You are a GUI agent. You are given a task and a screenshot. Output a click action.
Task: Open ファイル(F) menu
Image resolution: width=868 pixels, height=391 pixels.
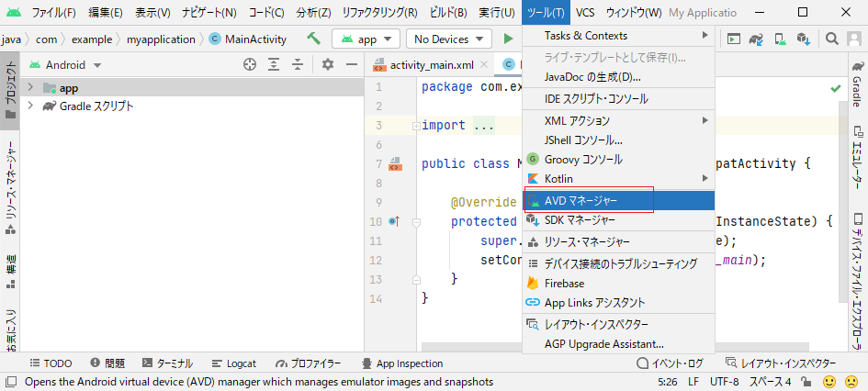pos(53,12)
